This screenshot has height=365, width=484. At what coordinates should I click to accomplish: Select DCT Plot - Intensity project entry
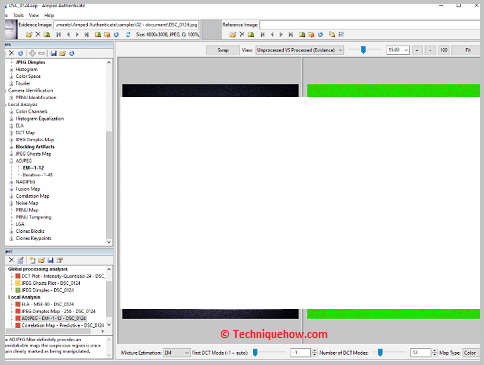[x=60, y=276]
